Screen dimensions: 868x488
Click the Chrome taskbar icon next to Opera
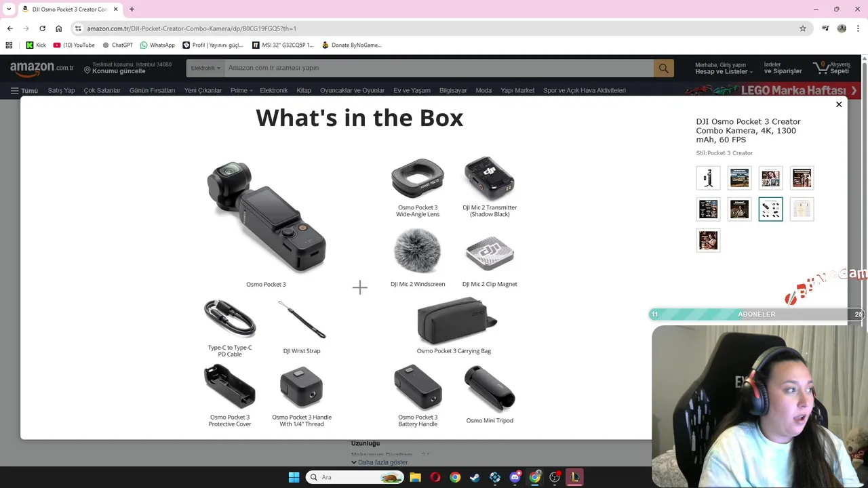tap(455, 477)
